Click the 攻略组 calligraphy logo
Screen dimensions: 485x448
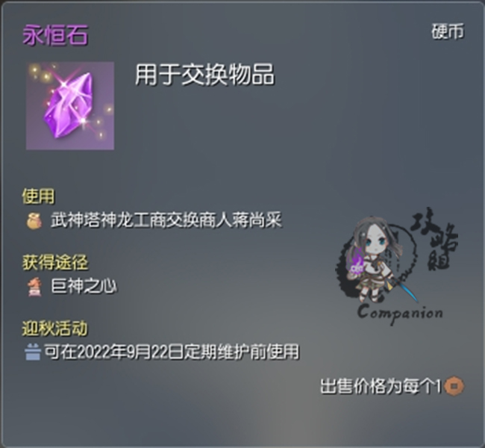coord(436,238)
